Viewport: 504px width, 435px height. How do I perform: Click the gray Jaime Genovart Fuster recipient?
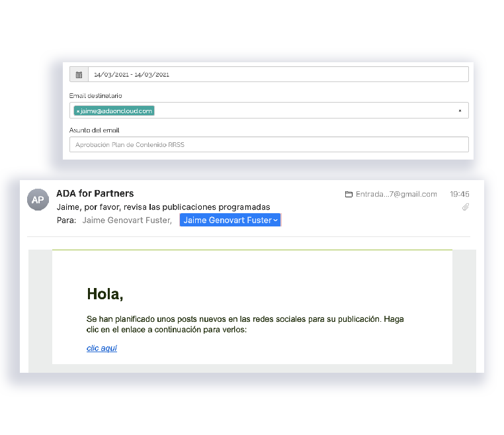(x=126, y=220)
